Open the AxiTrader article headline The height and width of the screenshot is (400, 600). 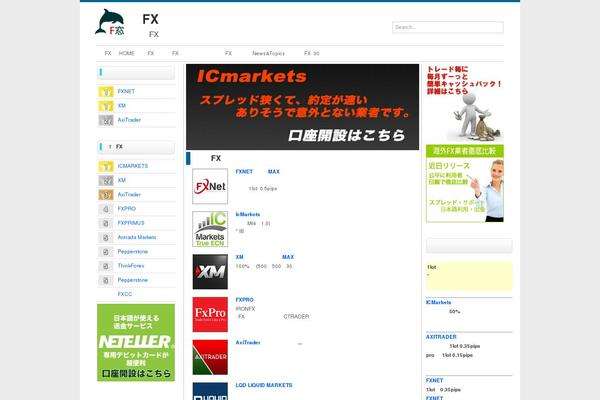pos(248,342)
